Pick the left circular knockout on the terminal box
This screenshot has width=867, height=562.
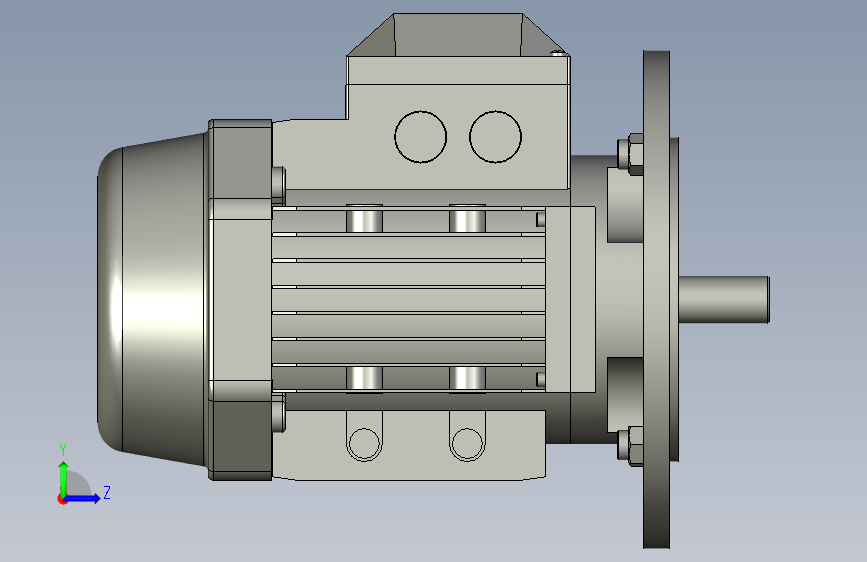coord(420,137)
